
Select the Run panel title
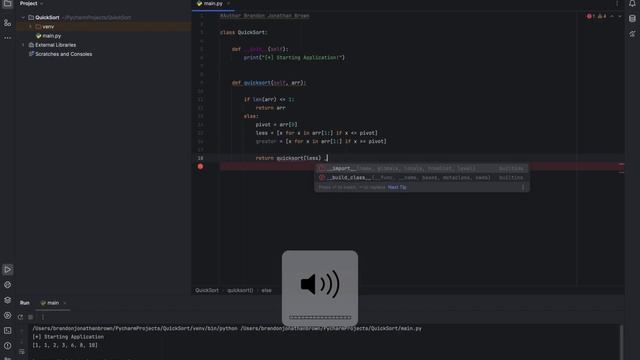24,303
